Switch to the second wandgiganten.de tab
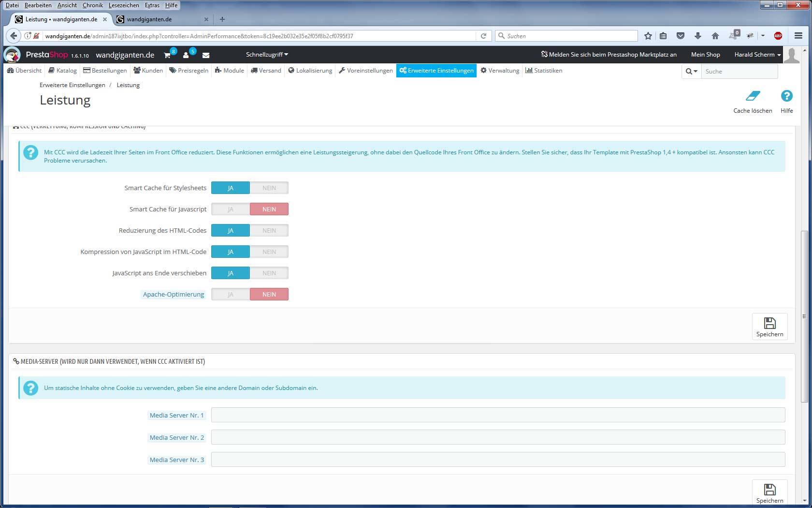Image resolution: width=812 pixels, height=508 pixels. click(x=162, y=19)
